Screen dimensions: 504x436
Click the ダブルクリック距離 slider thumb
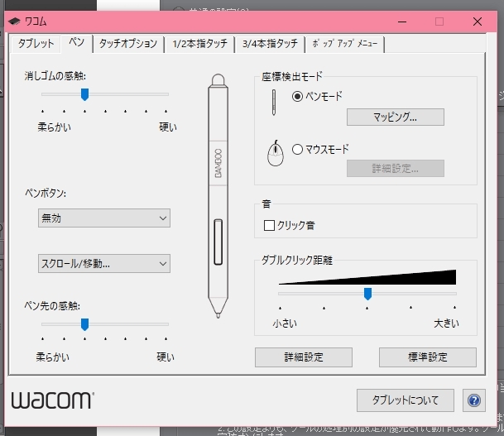pyautogui.click(x=367, y=294)
